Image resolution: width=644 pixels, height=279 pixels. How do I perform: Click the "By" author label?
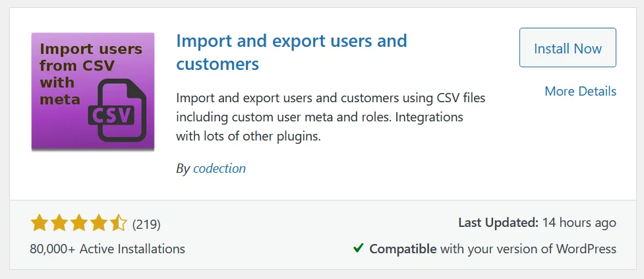[x=183, y=168]
